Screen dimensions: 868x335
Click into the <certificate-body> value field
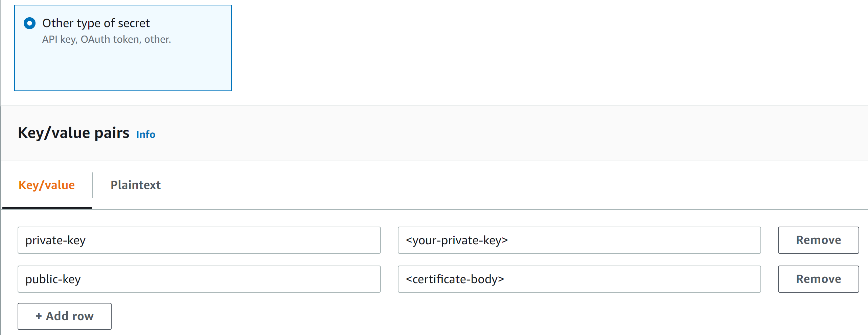pyautogui.click(x=579, y=279)
